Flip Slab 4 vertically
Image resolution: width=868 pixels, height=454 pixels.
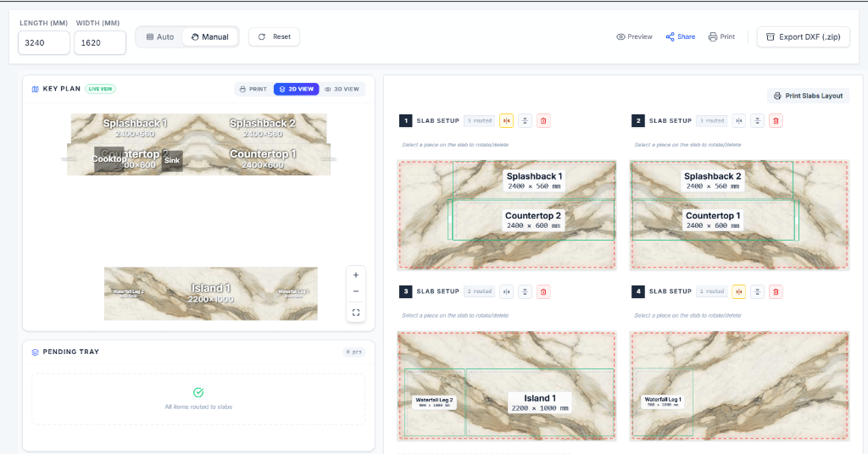coord(757,291)
